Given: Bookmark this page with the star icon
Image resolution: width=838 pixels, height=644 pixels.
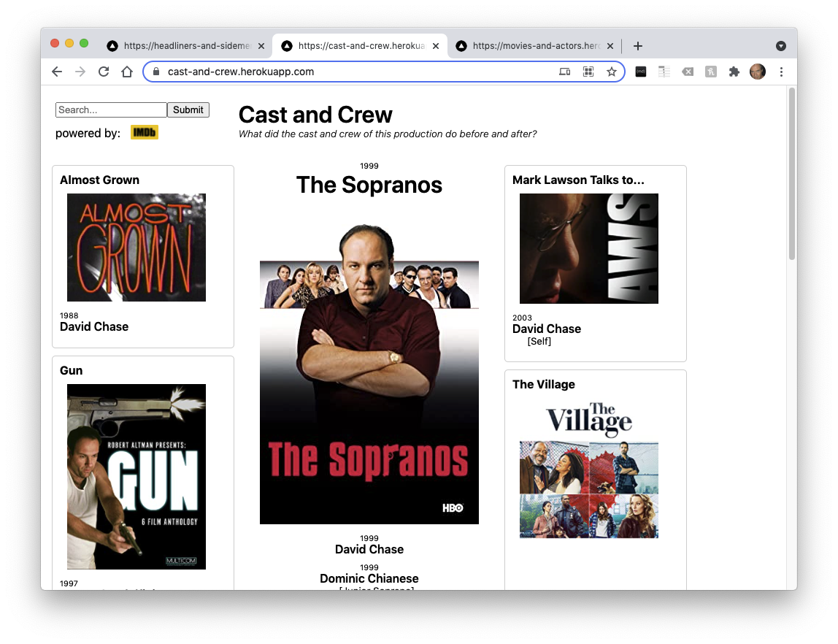Looking at the screenshot, I should coord(612,72).
